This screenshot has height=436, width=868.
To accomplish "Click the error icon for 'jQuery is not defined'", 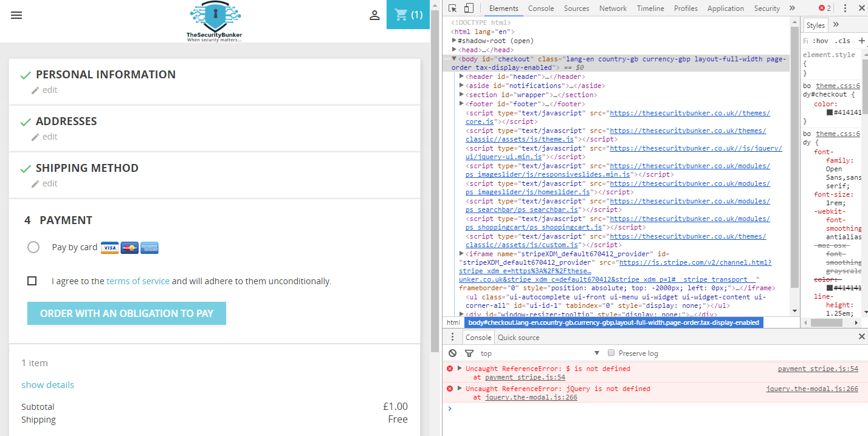I will point(450,389).
